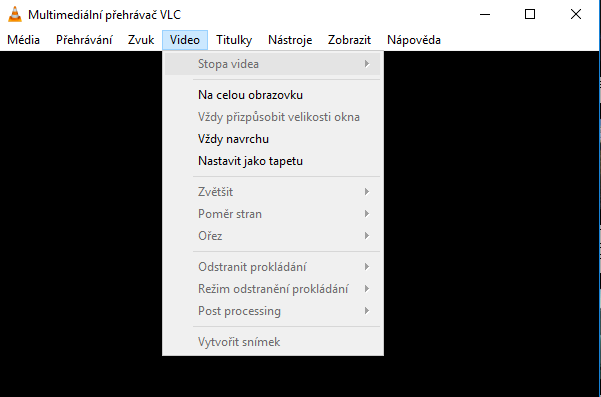Expand the Post processing submenu
The image size is (601, 397).
click(x=273, y=311)
